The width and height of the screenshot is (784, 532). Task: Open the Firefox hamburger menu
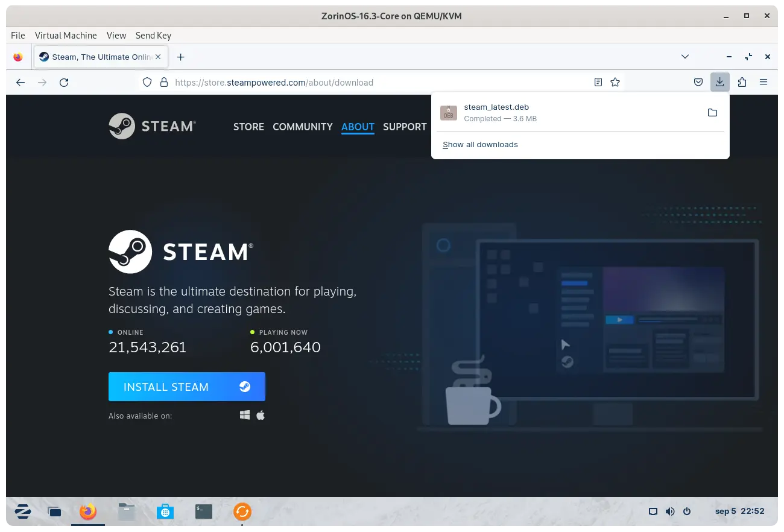tap(763, 82)
